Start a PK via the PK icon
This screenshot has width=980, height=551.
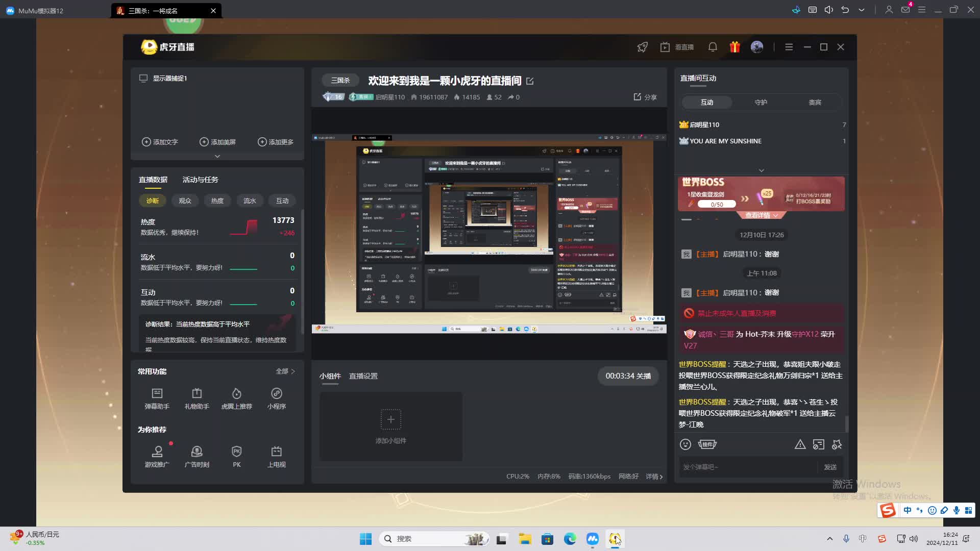tap(236, 456)
